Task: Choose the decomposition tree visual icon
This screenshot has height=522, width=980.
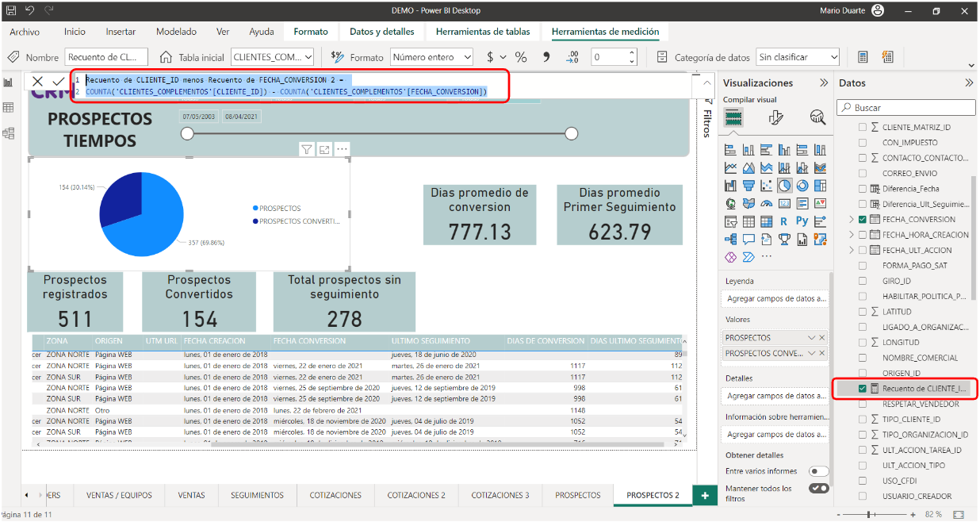Action: point(730,239)
